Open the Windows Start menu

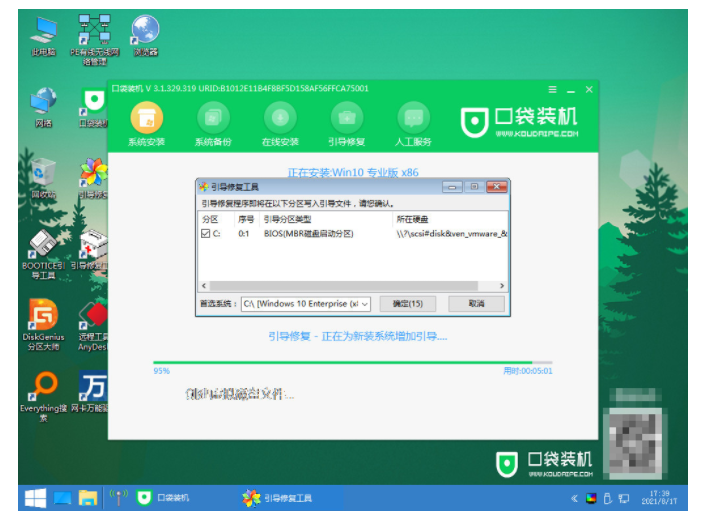[x=35, y=497]
